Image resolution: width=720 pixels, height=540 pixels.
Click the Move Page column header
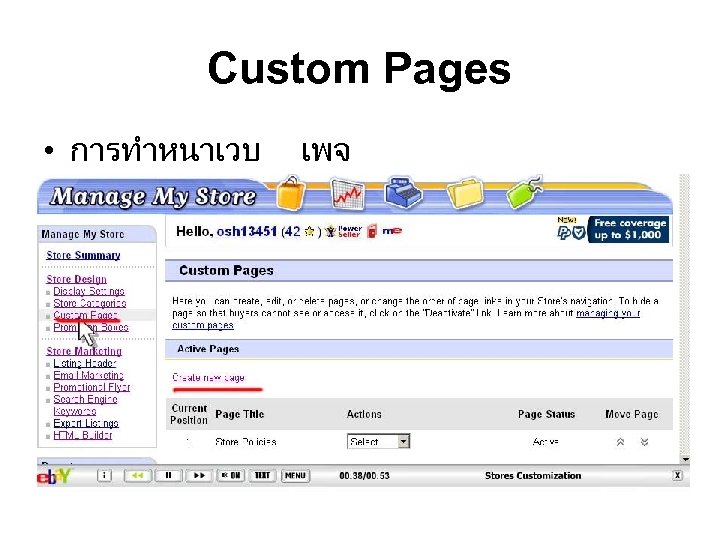tap(632, 414)
